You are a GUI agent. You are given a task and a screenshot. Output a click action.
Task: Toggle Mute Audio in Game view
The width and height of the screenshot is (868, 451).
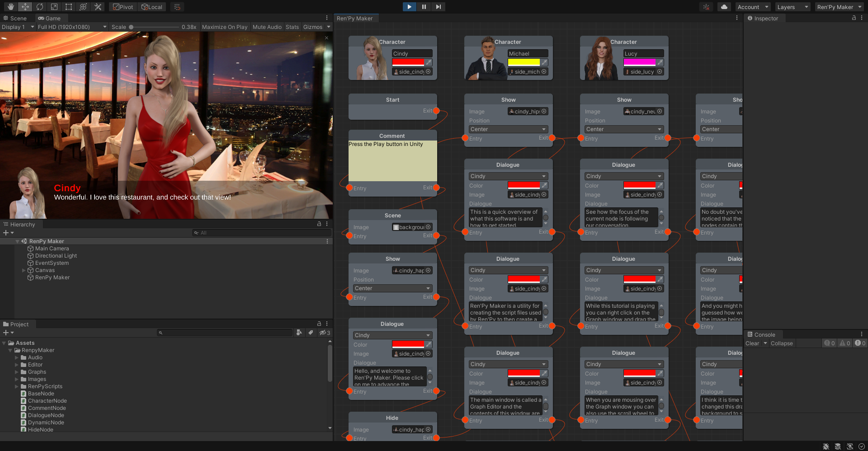[x=267, y=27]
